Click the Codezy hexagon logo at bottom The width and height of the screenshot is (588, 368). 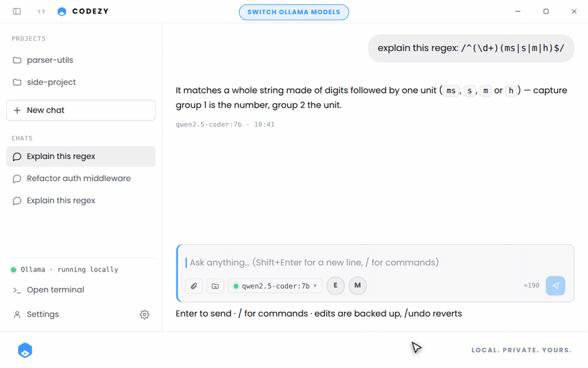pyautogui.click(x=25, y=351)
